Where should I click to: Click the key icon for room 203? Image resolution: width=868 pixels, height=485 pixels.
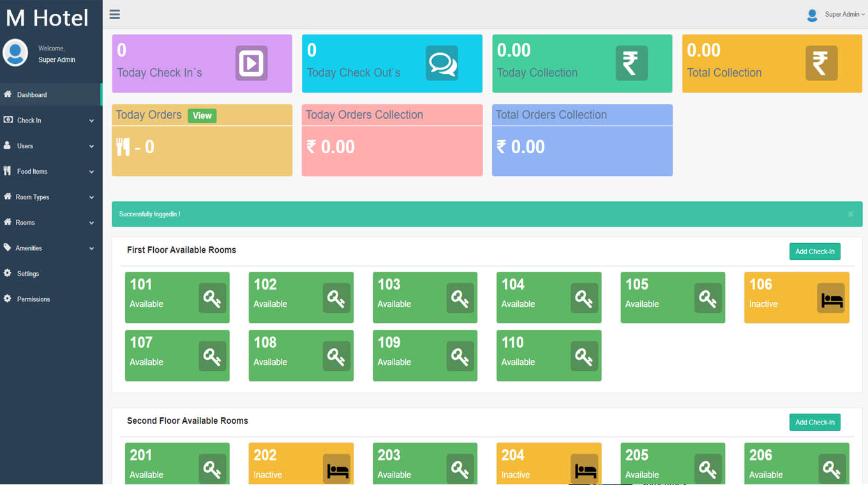point(460,469)
